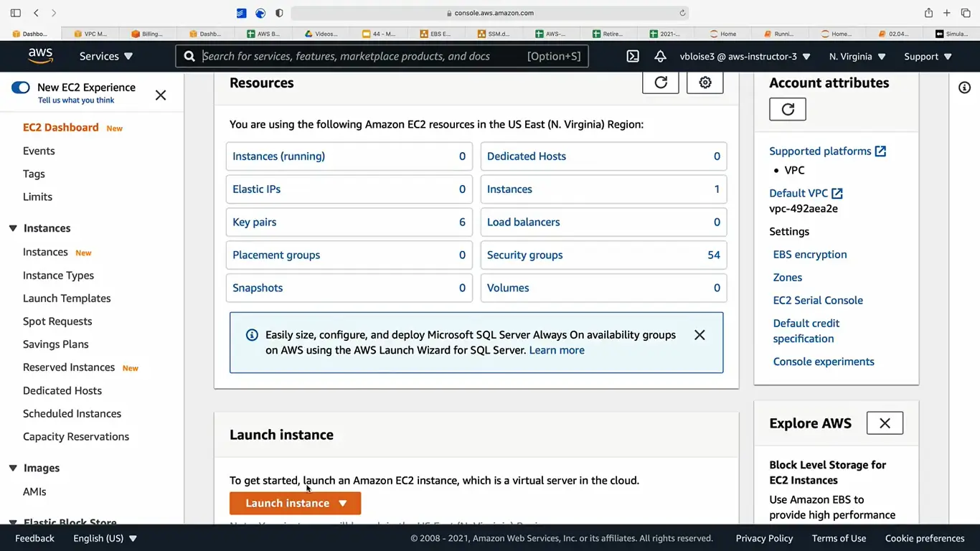Image resolution: width=980 pixels, height=551 pixels.
Task: Open the Support dropdown menu
Action: pos(928,56)
